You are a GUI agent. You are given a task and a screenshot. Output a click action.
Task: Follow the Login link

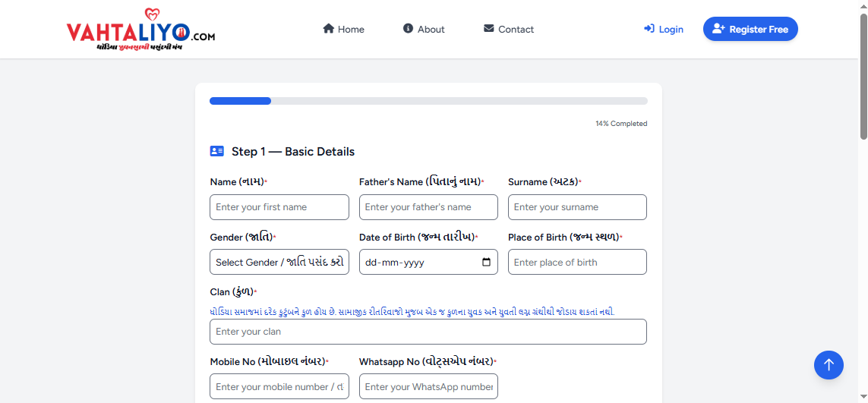coord(664,30)
